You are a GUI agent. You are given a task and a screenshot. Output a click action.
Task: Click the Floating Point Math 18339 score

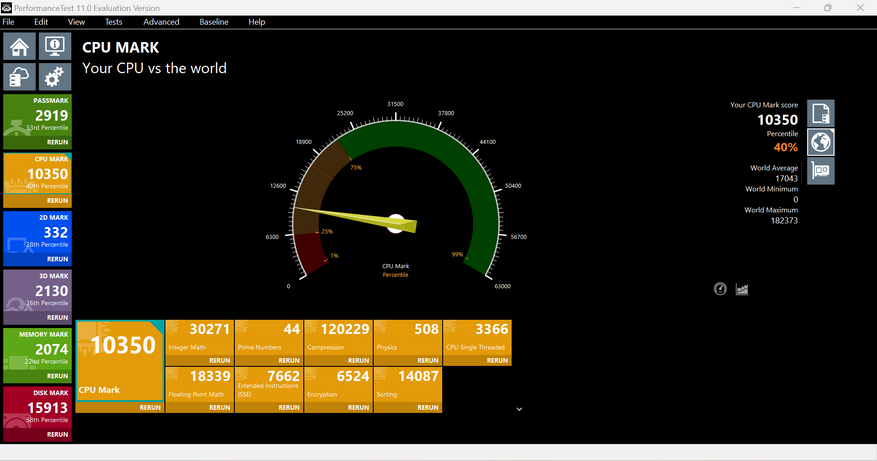pyautogui.click(x=210, y=376)
